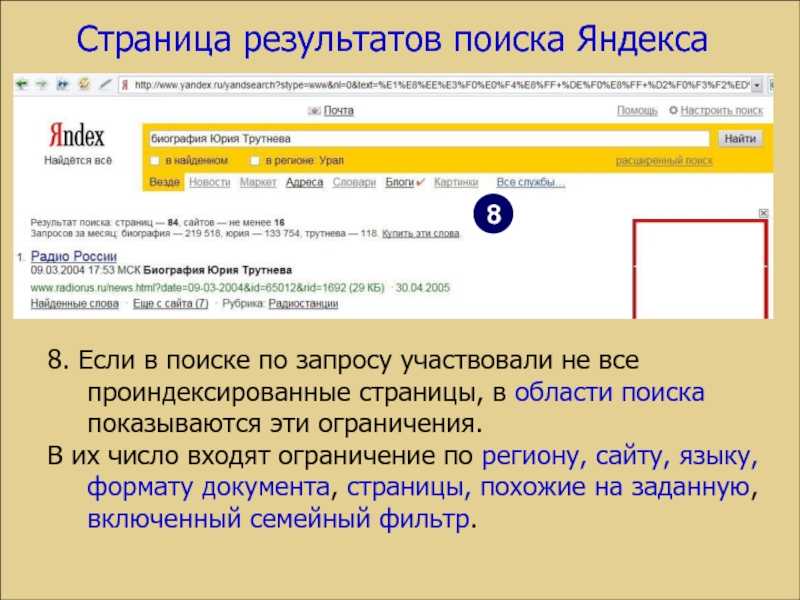Click the browser forward arrow
The image size is (800, 600).
(41, 85)
